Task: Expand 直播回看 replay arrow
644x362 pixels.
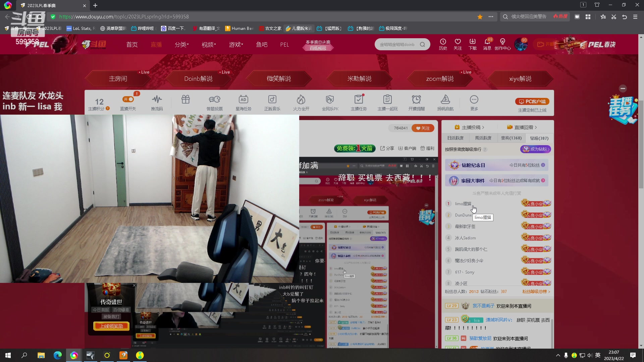Action: point(522,127)
